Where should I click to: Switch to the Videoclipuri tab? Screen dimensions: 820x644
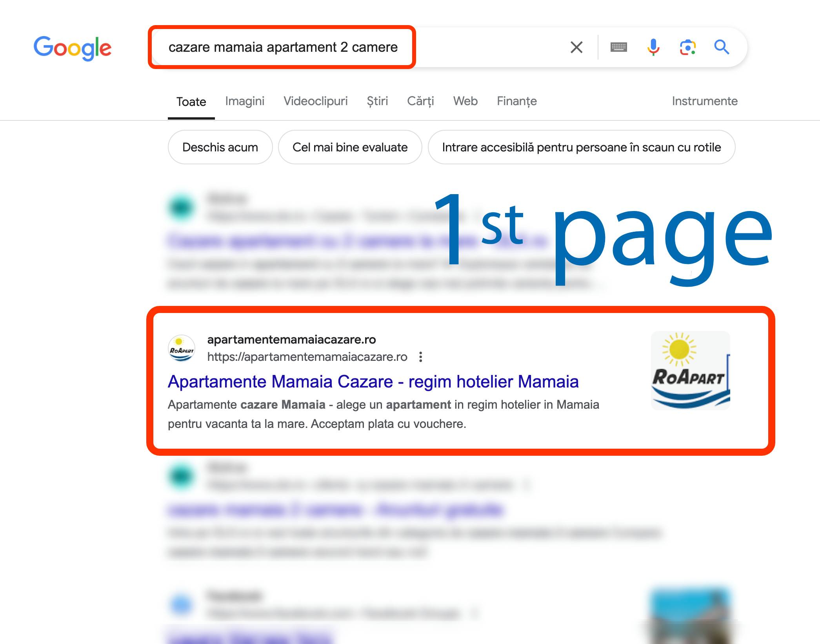(x=315, y=101)
